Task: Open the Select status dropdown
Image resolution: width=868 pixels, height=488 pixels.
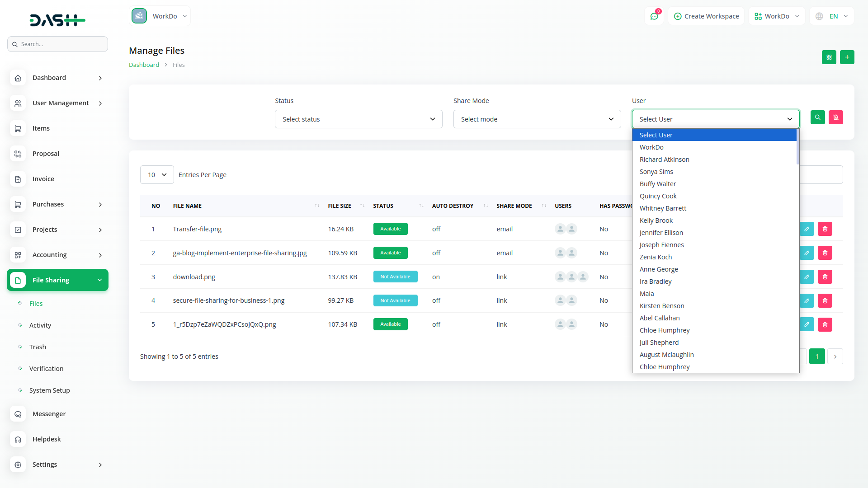Action: pos(358,119)
